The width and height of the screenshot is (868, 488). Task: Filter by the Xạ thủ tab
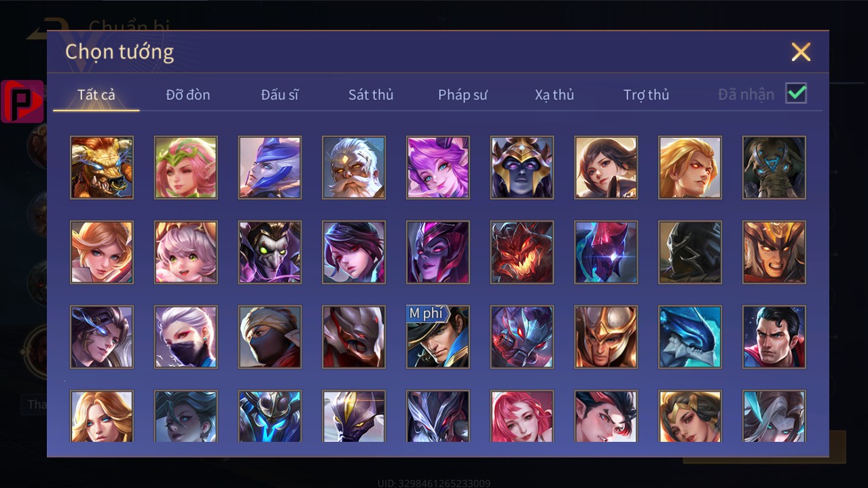pyautogui.click(x=554, y=94)
